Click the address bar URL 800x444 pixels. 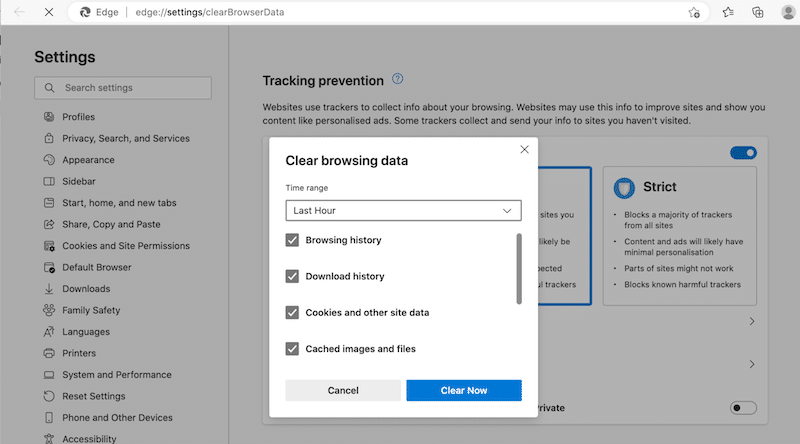pos(210,12)
